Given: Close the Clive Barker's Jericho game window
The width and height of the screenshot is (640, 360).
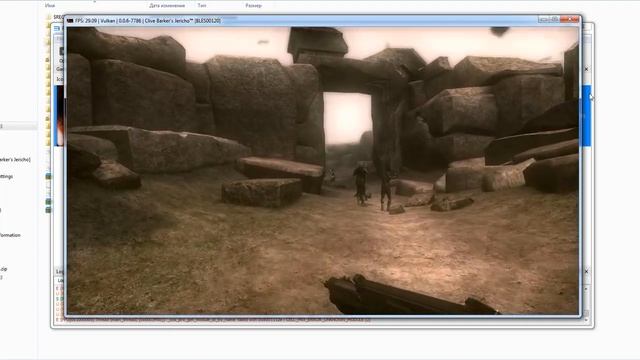Looking at the screenshot, I should (570, 19).
